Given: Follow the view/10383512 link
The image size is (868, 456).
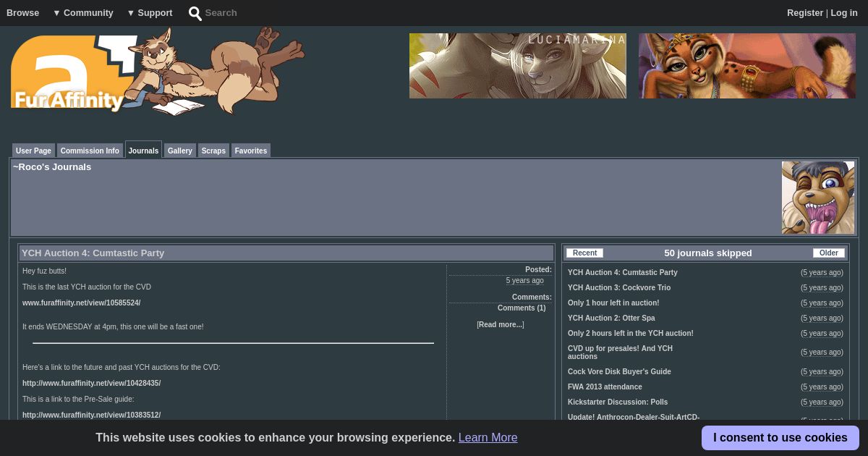Looking at the screenshot, I should click(92, 415).
